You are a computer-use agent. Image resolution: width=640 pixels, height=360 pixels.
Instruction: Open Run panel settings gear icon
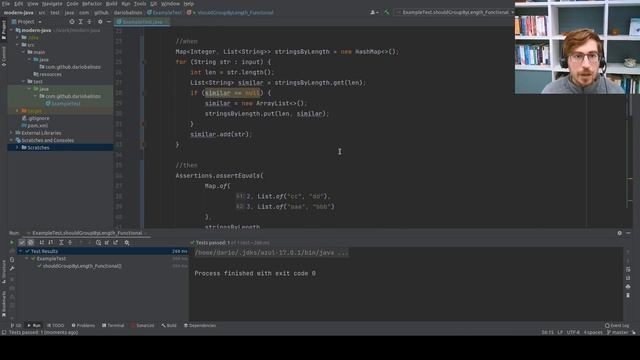620,233
